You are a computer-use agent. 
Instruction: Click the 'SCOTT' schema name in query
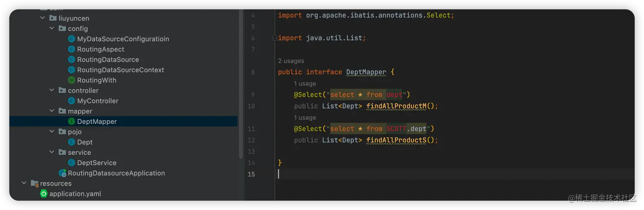[397, 128]
